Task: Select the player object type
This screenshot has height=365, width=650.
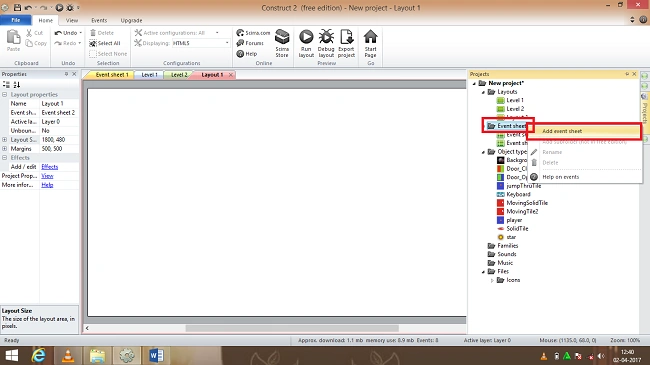Action: (x=509, y=220)
